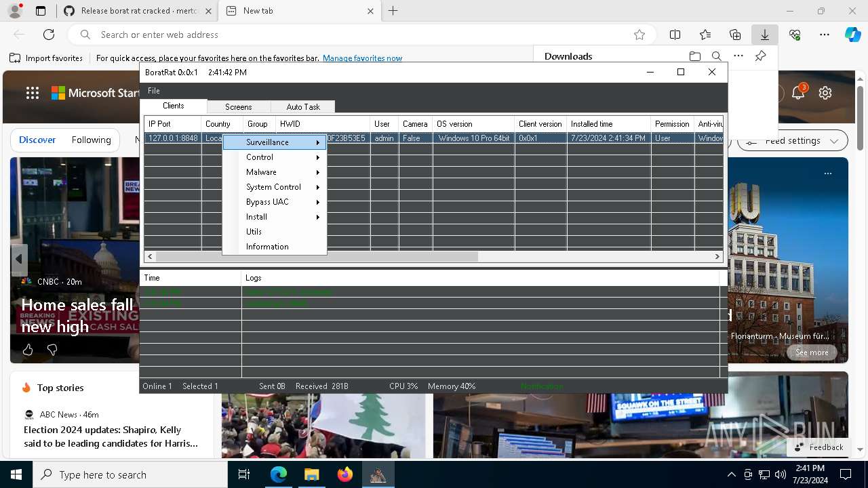This screenshot has height=488, width=868.
Task: Open the Malware submenu entry
Action: pyautogui.click(x=275, y=172)
